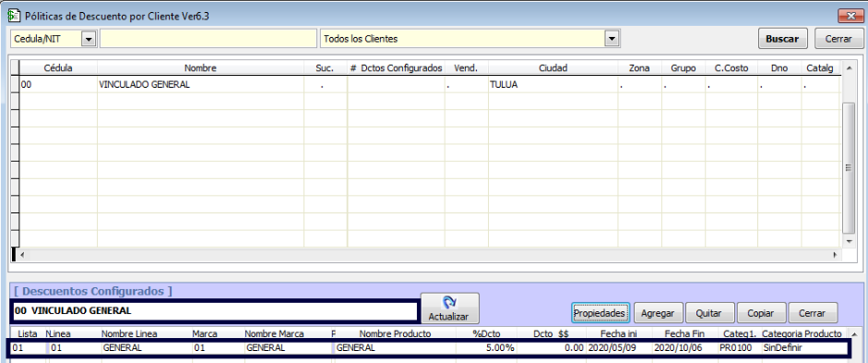Click the Marca column header
Image resolution: width=868 pixels, height=363 pixels.
coord(205,333)
